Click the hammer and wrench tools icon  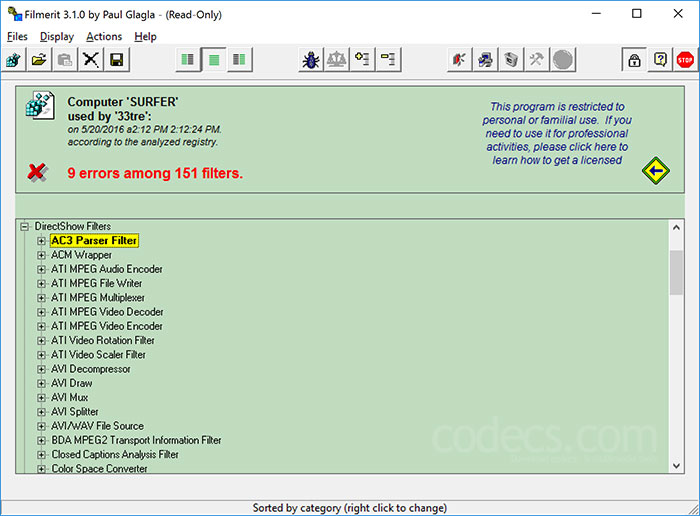[x=537, y=59]
